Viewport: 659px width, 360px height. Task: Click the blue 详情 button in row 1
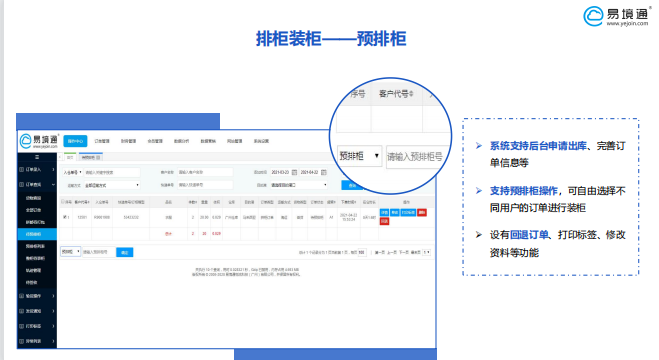point(384,213)
